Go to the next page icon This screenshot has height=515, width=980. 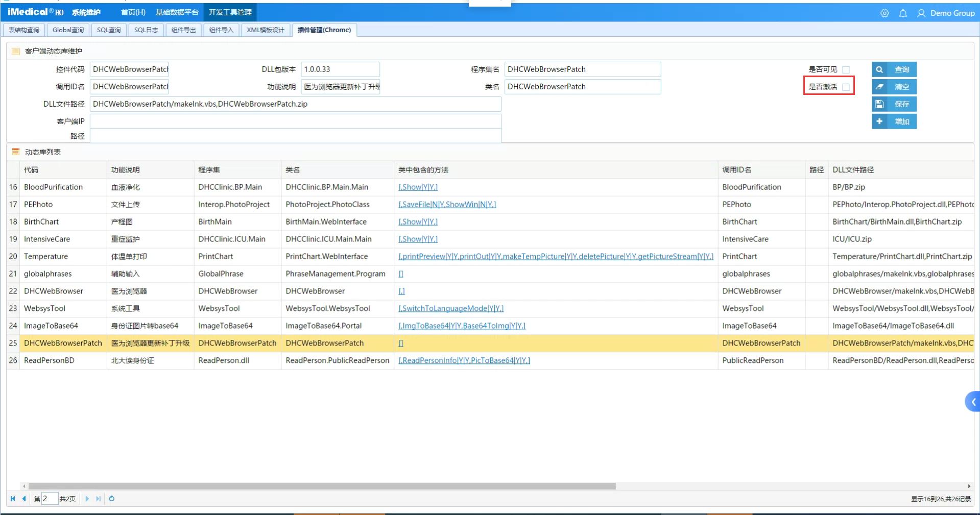87,499
